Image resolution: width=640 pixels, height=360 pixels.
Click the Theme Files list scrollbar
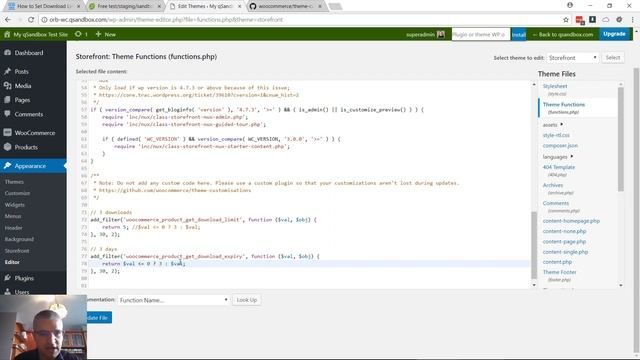(x=621, y=139)
